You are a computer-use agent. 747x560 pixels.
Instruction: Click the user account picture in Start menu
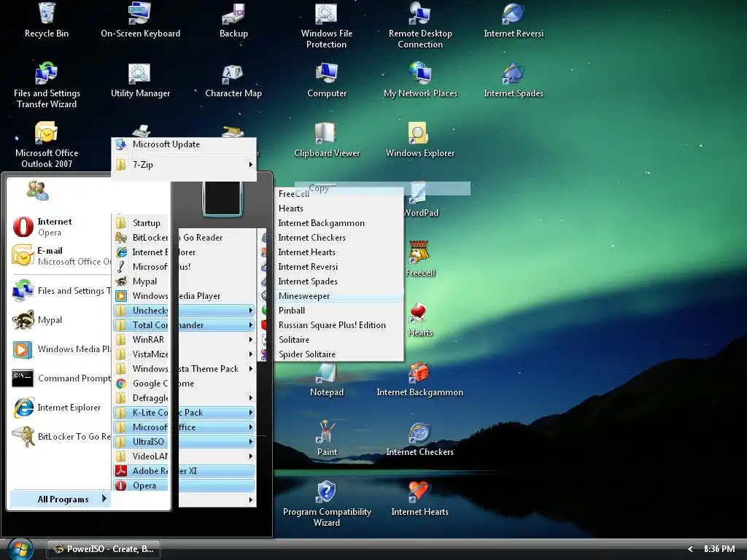coord(222,199)
